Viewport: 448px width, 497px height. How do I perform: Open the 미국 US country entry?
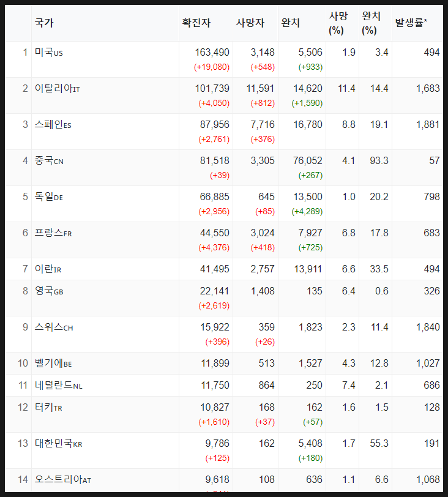tap(49, 52)
